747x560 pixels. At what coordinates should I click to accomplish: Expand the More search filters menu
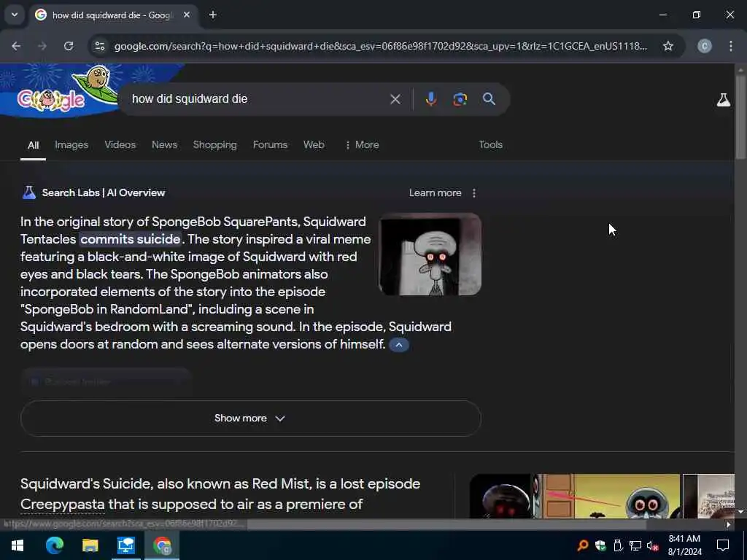click(x=362, y=145)
